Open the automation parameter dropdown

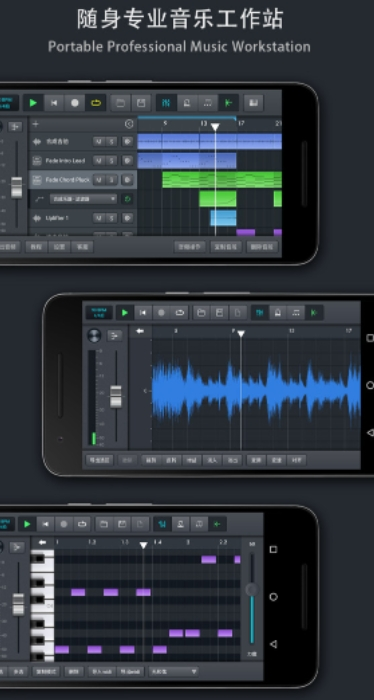click(x=83, y=199)
